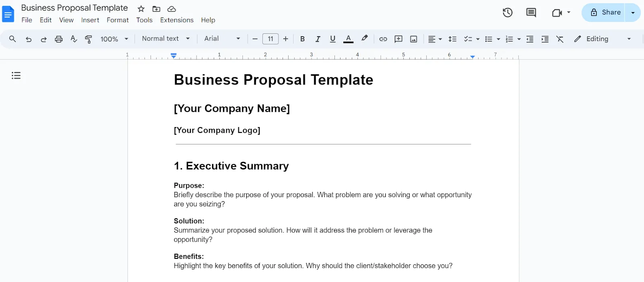
Task: Toggle italic formatting
Action: coord(318,39)
